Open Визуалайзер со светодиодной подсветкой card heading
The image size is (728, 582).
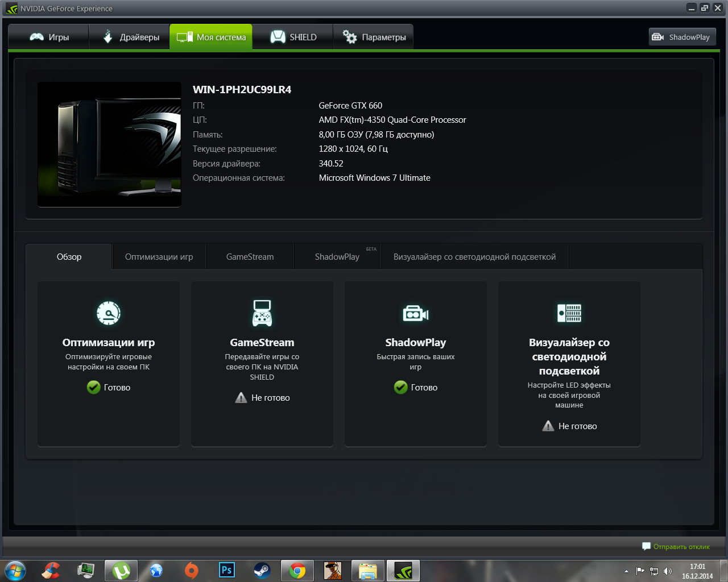(569, 356)
